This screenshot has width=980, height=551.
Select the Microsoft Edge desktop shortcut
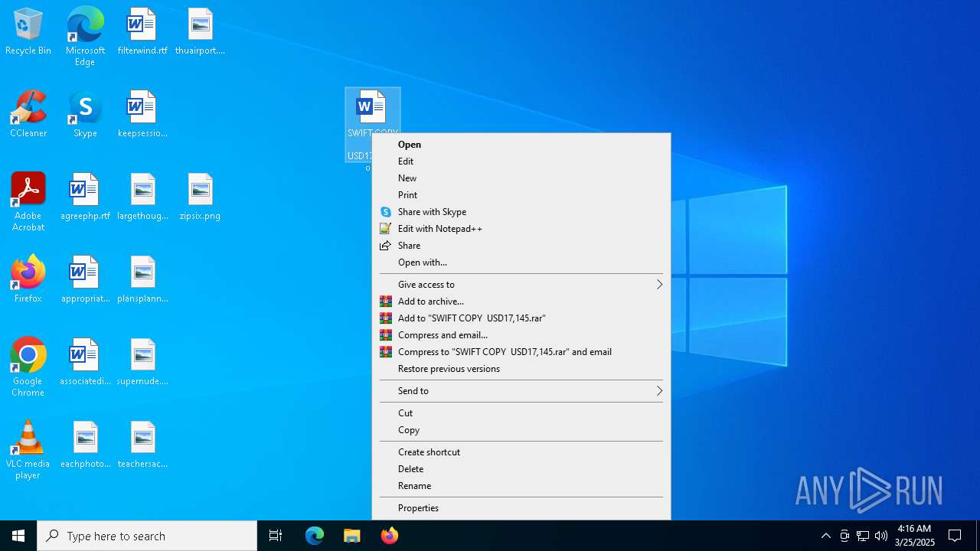click(85, 36)
